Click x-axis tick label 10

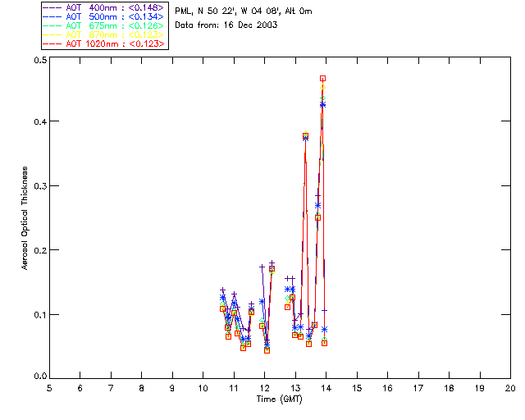point(203,388)
